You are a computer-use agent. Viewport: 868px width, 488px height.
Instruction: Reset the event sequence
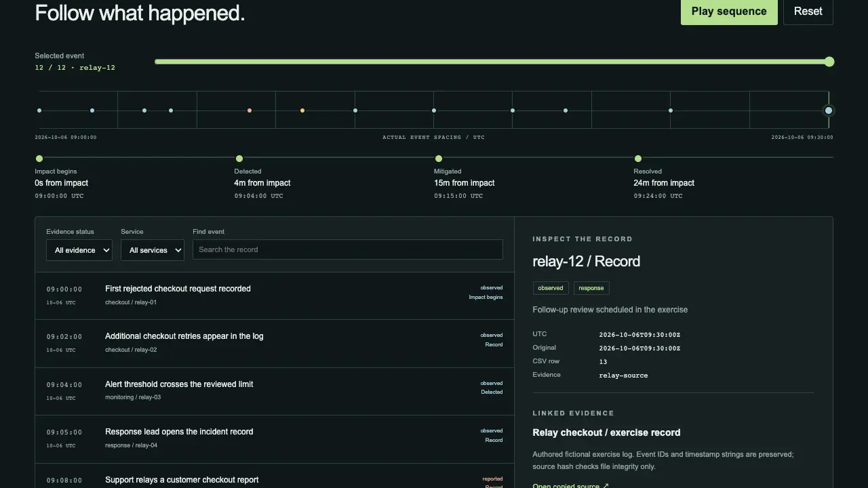tap(808, 12)
